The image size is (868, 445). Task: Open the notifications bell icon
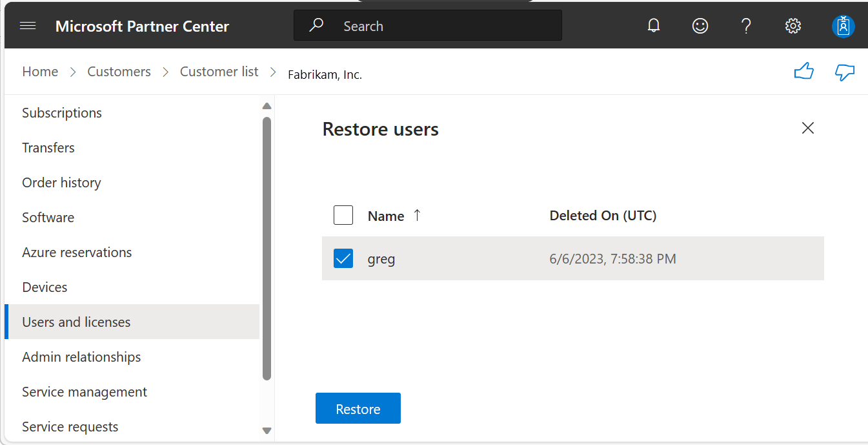pos(653,25)
